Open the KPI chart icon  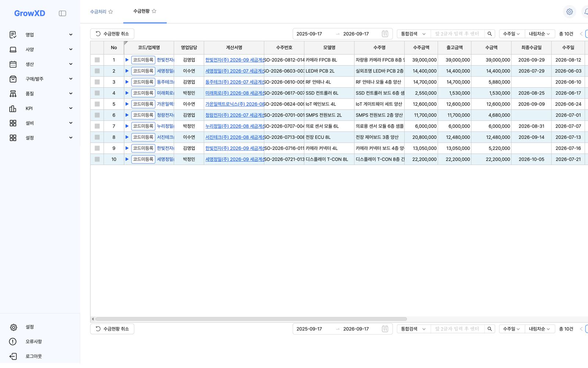click(x=13, y=108)
